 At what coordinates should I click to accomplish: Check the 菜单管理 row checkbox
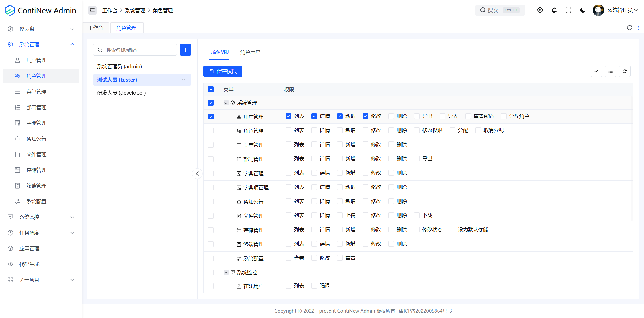click(x=211, y=145)
